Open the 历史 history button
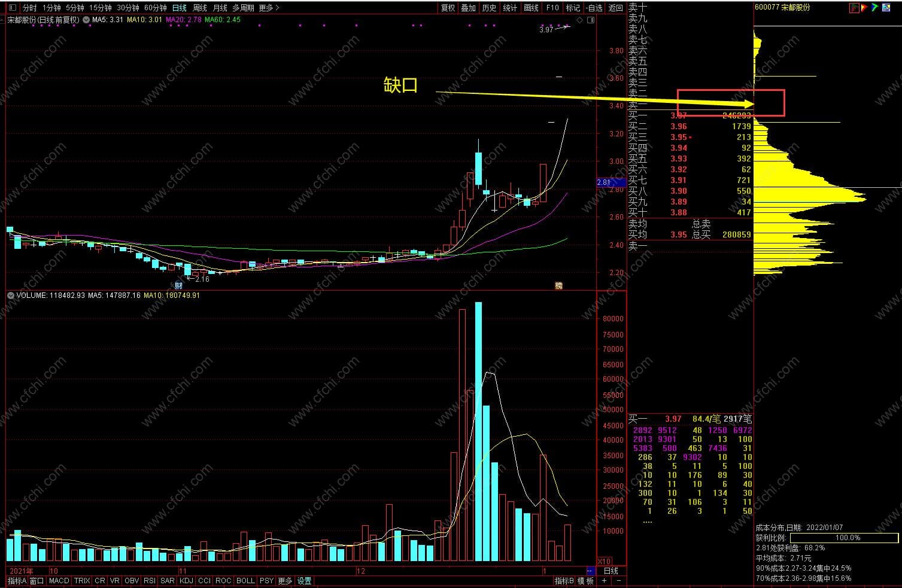This screenshot has width=902, height=588. tap(489, 8)
